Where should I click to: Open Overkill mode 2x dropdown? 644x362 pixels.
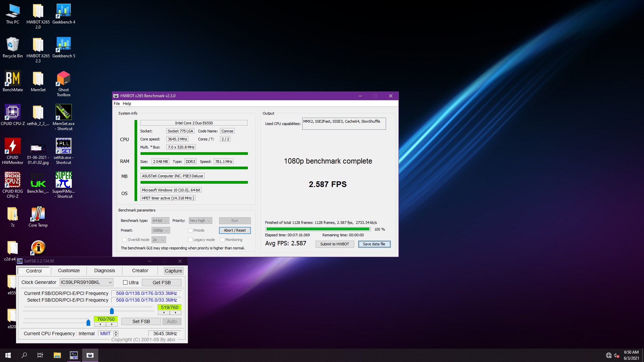click(159, 240)
